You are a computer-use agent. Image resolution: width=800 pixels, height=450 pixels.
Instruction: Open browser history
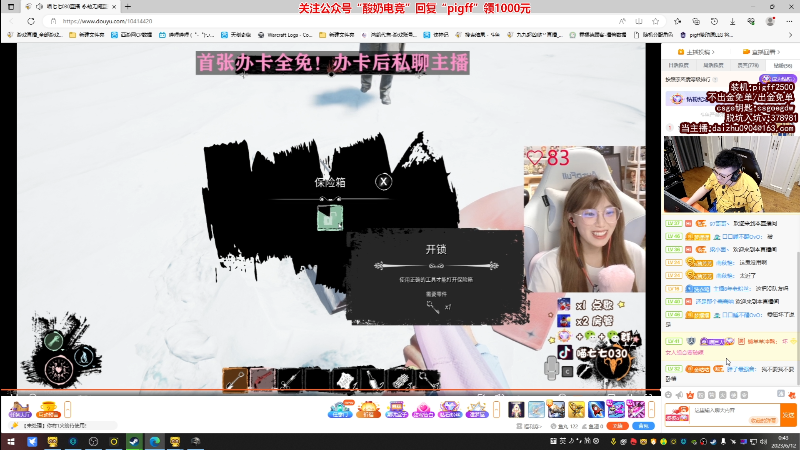click(x=714, y=21)
